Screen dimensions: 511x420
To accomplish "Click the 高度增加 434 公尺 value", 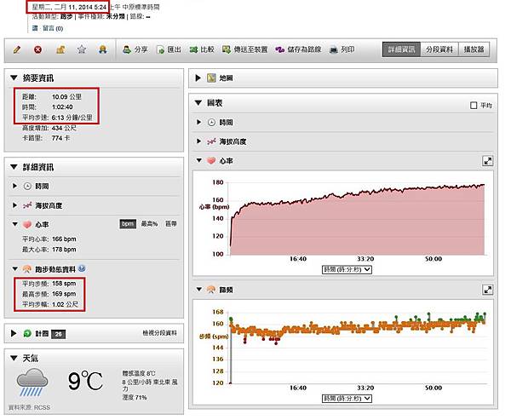I will pos(64,128).
